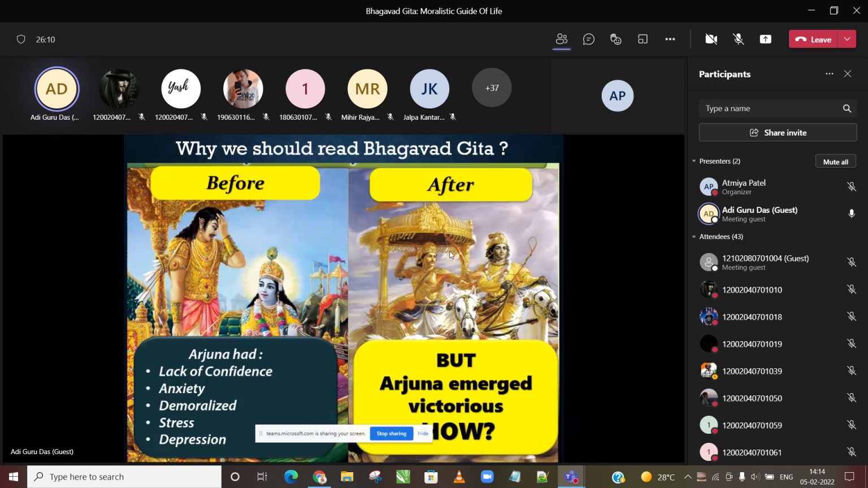
Task: Collapse the Presenters (2) section
Action: click(694, 162)
